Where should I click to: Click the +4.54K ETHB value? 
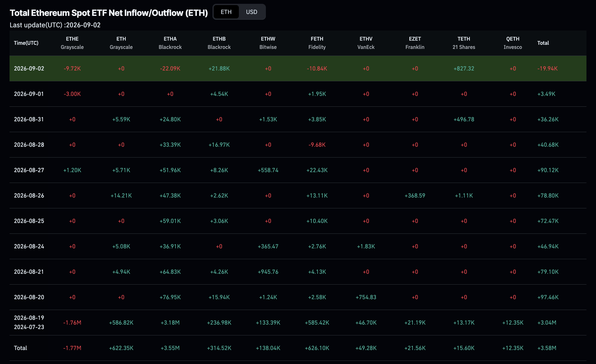[219, 94]
